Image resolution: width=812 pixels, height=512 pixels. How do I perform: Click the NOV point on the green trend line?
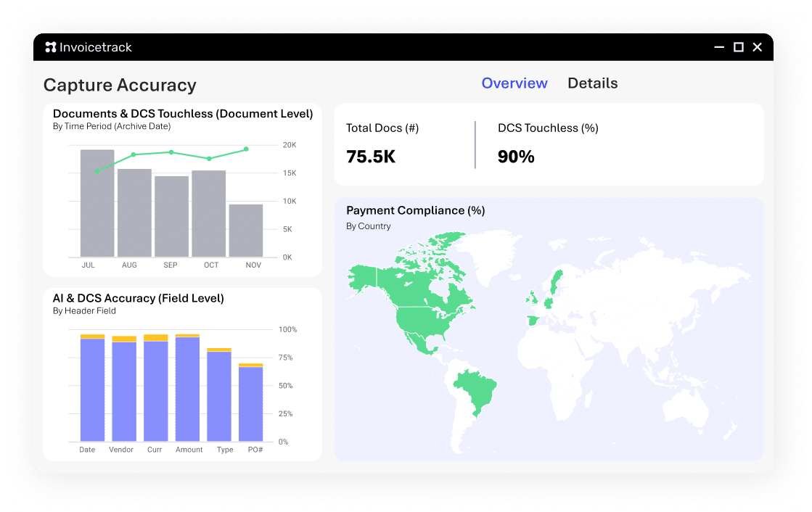[x=245, y=148]
